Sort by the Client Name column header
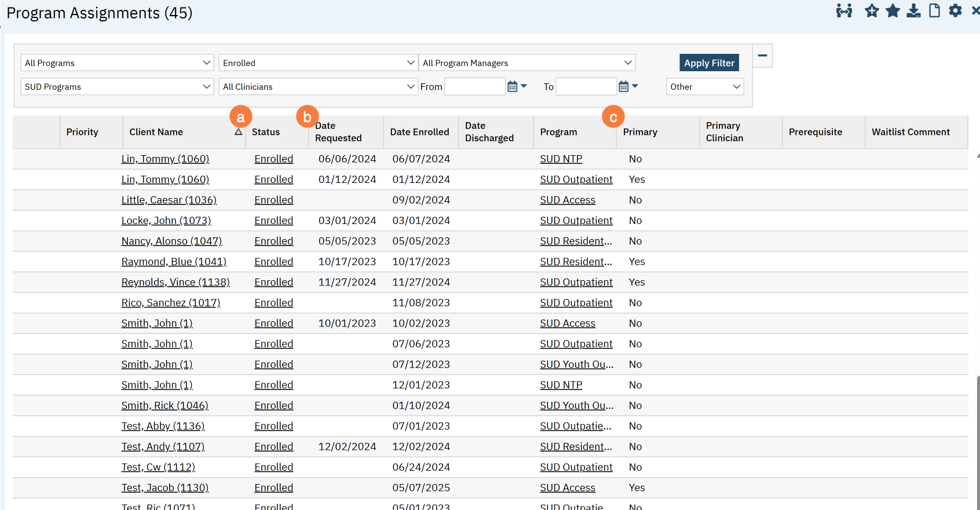 [x=156, y=132]
